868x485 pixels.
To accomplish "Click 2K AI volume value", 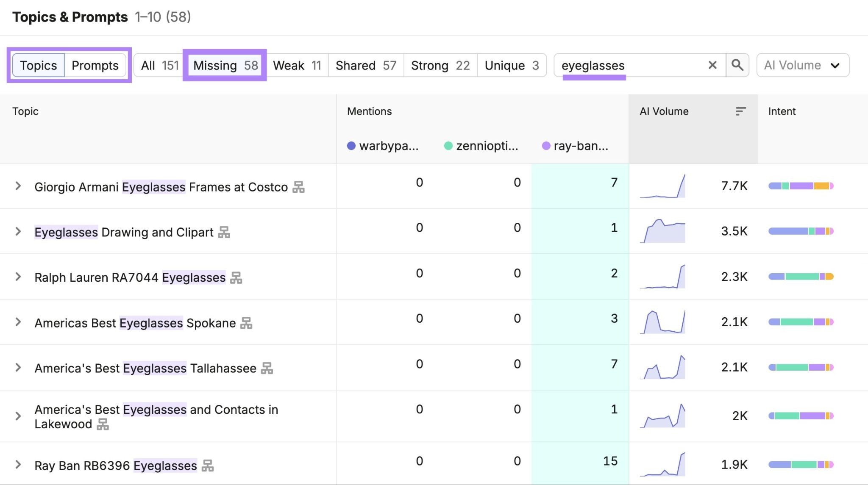I will coord(740,416).
